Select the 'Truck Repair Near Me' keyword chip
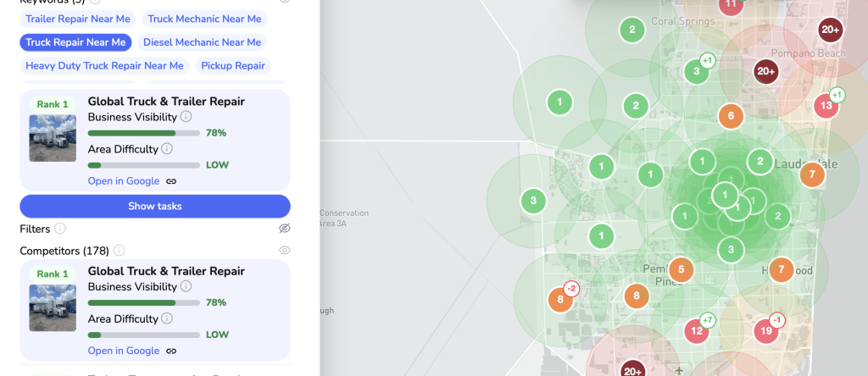This screenshot has width=868, height=376. tap(75, 42)
